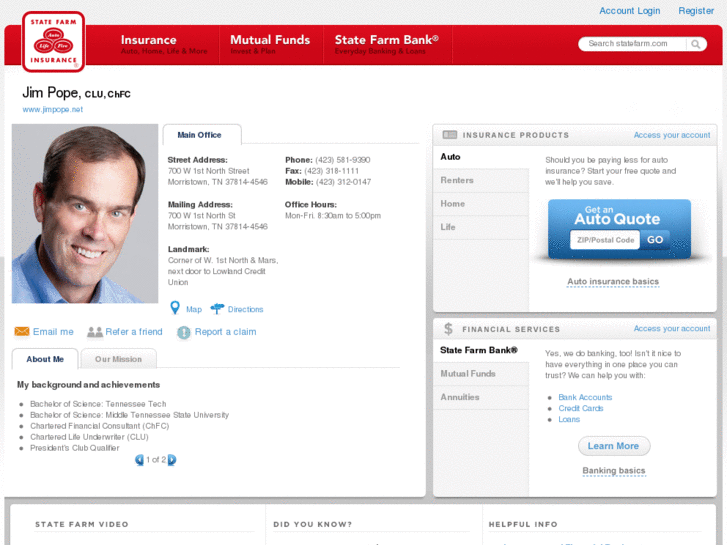Open the Loans link
The height and width of the screenshot is (545, 727).
[x=569, y=419]
